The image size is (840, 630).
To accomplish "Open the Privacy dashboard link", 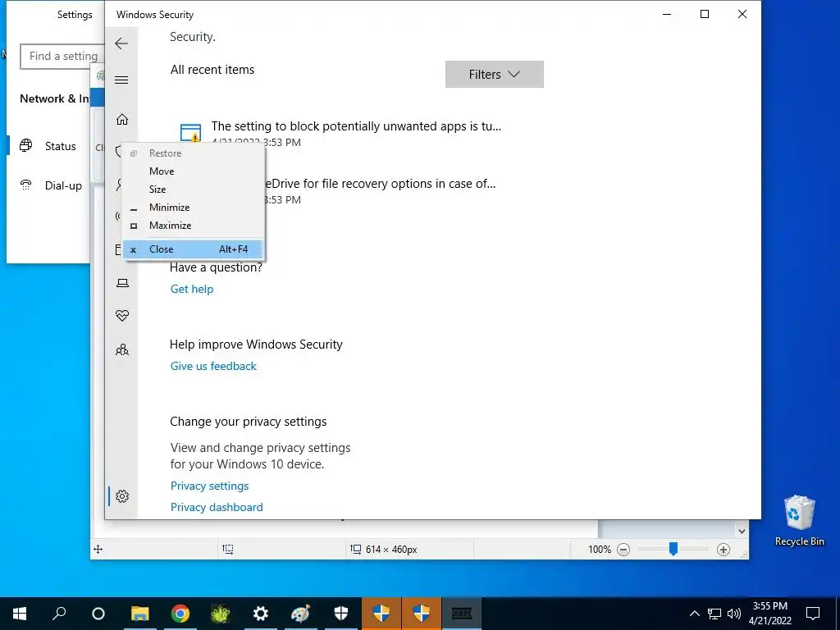I will (217, 507).
